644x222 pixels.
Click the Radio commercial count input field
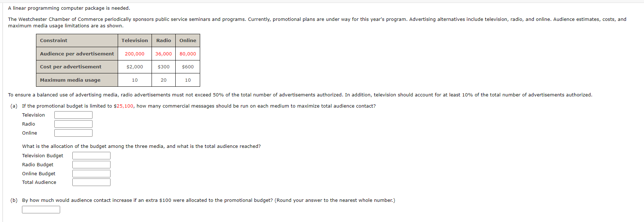click(x=73, y=124)
